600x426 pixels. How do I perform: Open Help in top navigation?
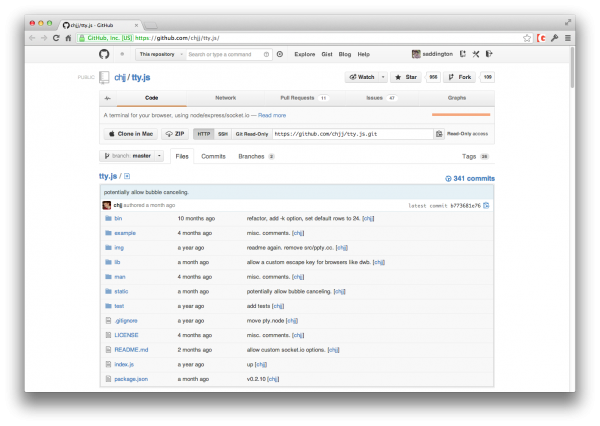point(364,54)
